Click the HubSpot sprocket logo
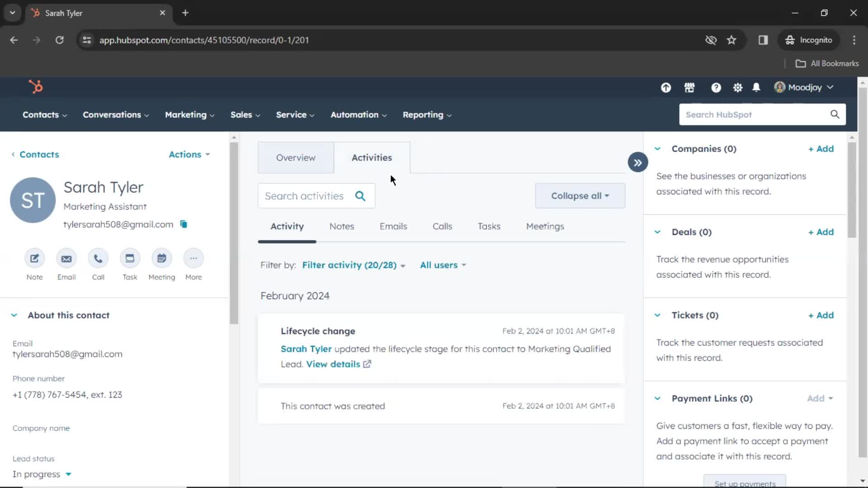 point(36,86)
